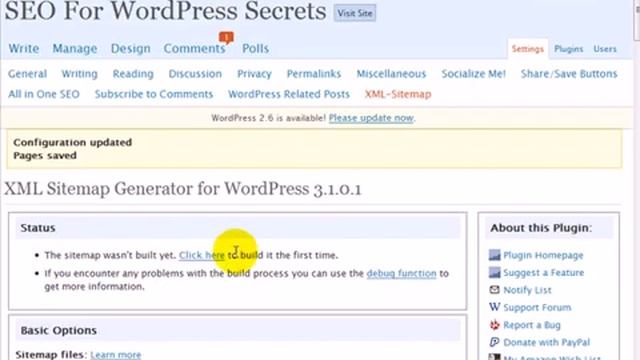Open All in One SEO settings

point(44,94)
